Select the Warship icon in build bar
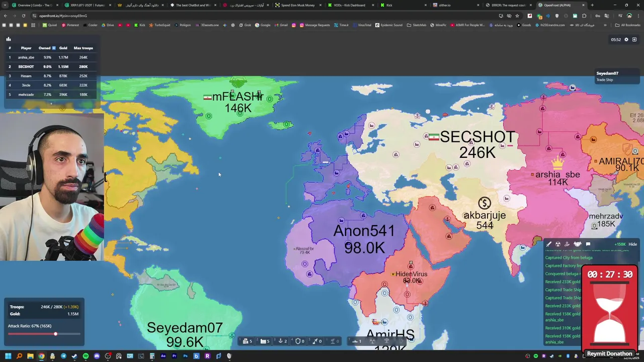Image resolution: width=644 pixels, height=362 pixels. pos(355,341)
